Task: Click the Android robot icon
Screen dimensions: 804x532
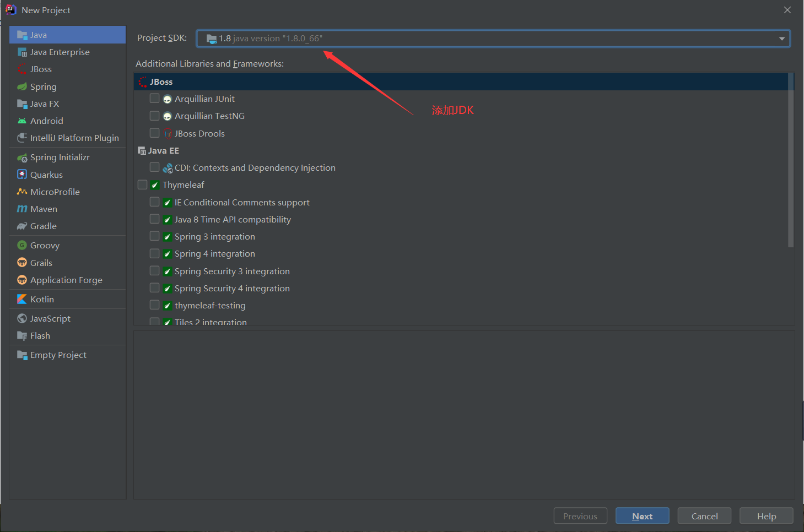Action: tap(22, 121)
